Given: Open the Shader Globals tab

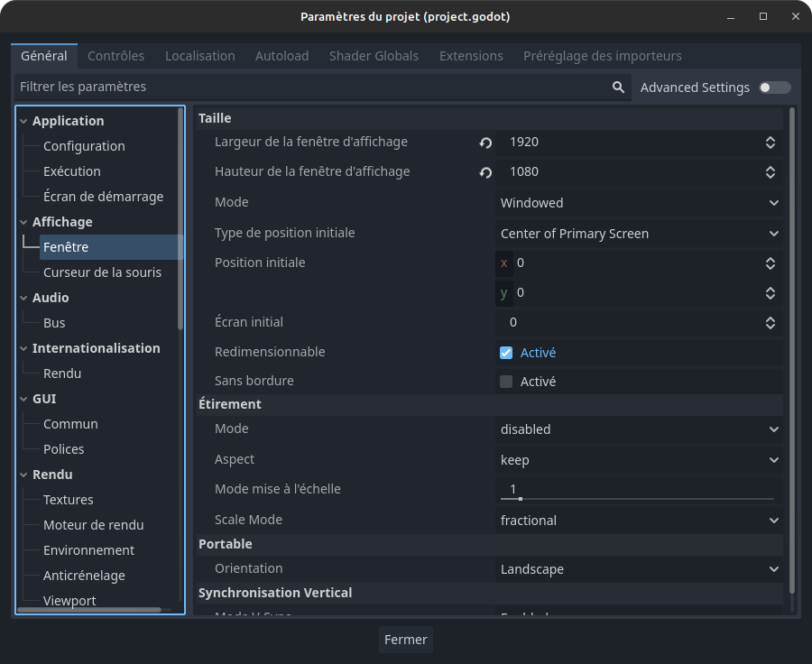Looking at the screenshot, I should (x=374, y=56).
